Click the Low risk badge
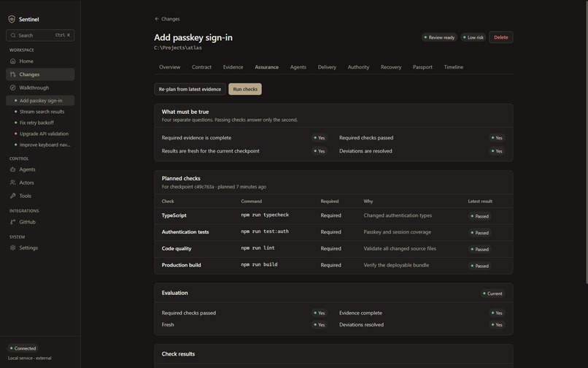The height and width of the screenshot is (368, 588). tap(473, 37)
